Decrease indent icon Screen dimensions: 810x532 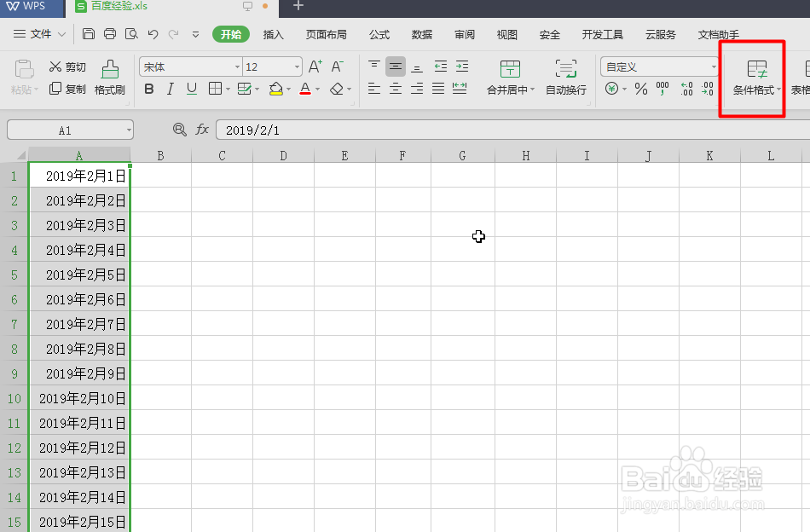(x=441, y=66)
